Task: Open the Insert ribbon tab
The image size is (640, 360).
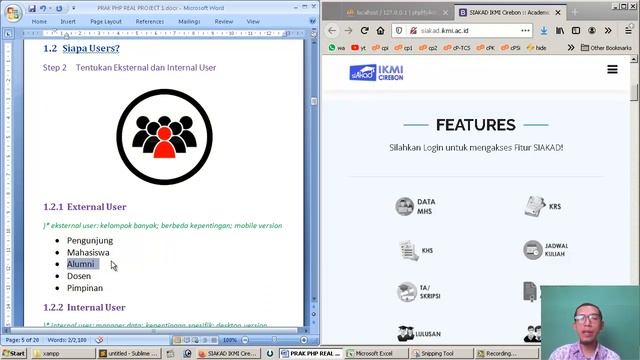Action: coord(68,21)
